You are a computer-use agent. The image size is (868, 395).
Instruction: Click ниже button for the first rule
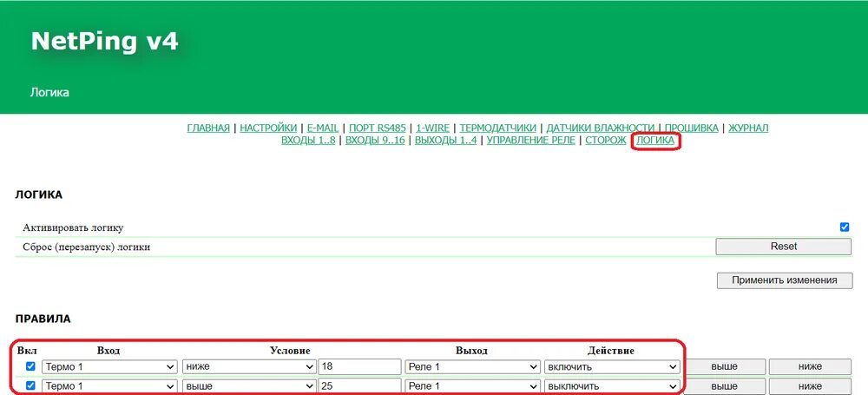coord(810,366)
